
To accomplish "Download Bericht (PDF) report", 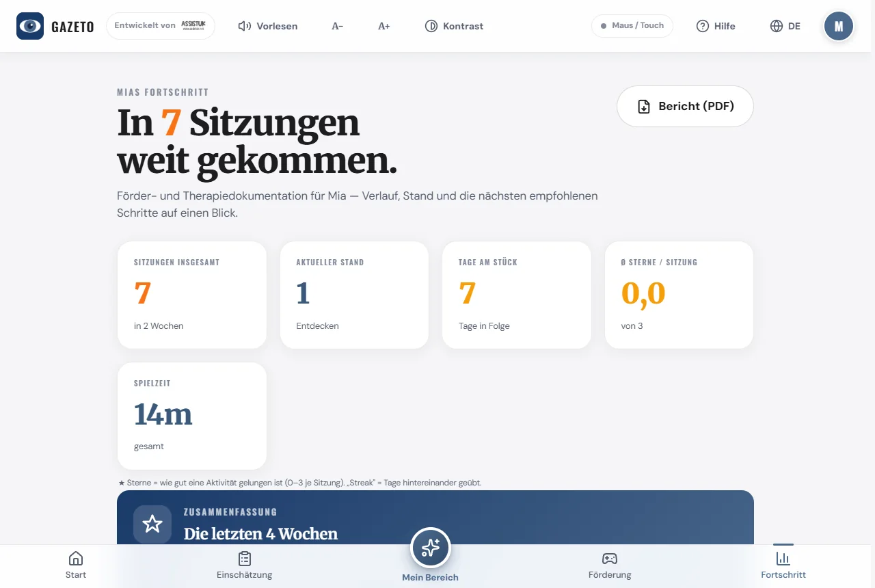I will 685,107.
